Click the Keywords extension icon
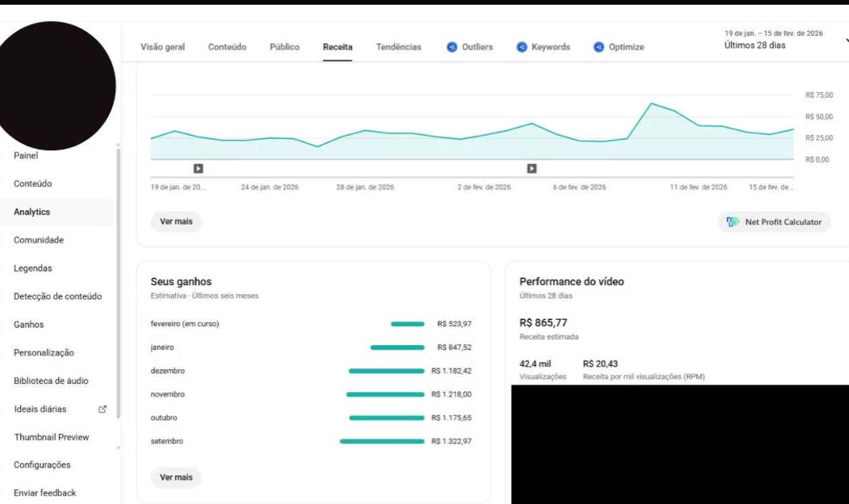This screenshot has width=849, height=504. tap(522, 47)
